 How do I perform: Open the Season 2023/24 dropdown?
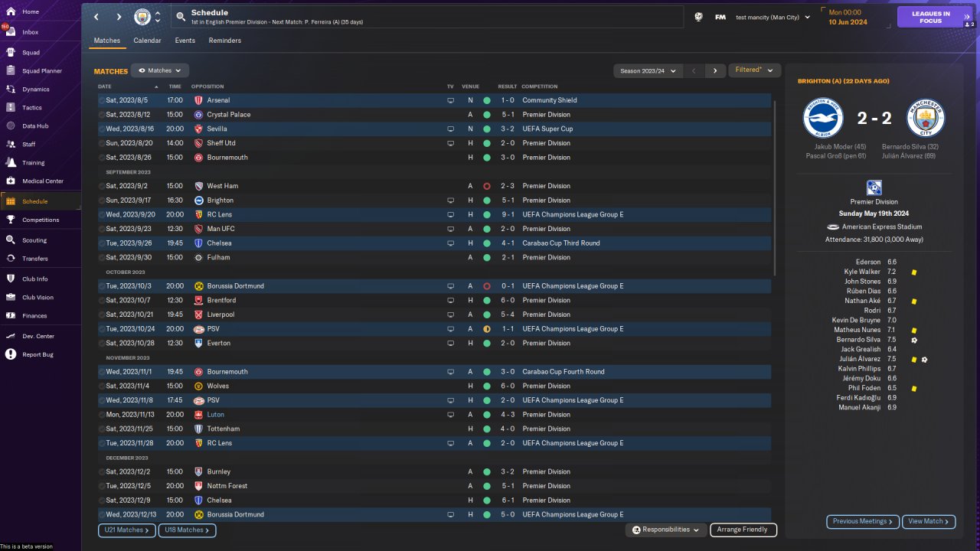click(648, 70)
